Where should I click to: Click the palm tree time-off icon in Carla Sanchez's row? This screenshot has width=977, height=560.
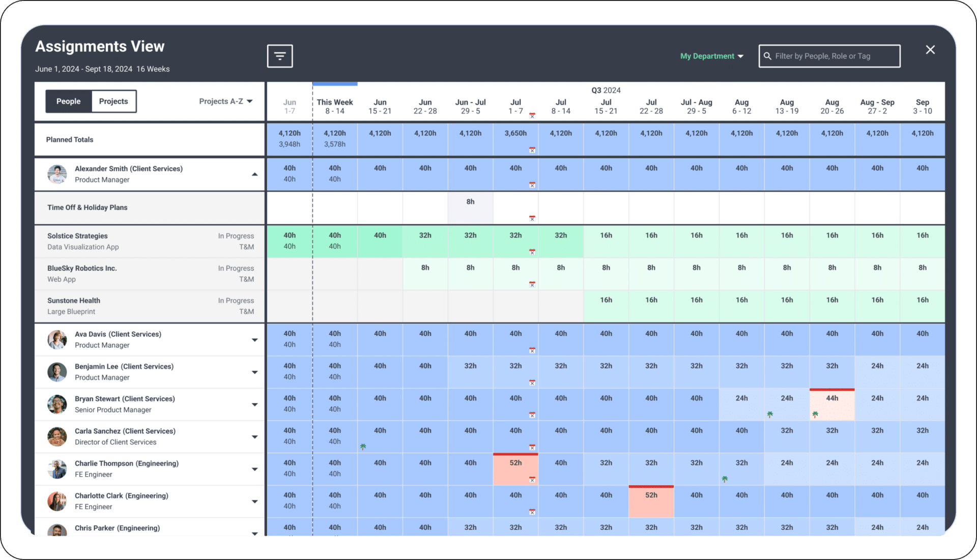click(363, 447)
